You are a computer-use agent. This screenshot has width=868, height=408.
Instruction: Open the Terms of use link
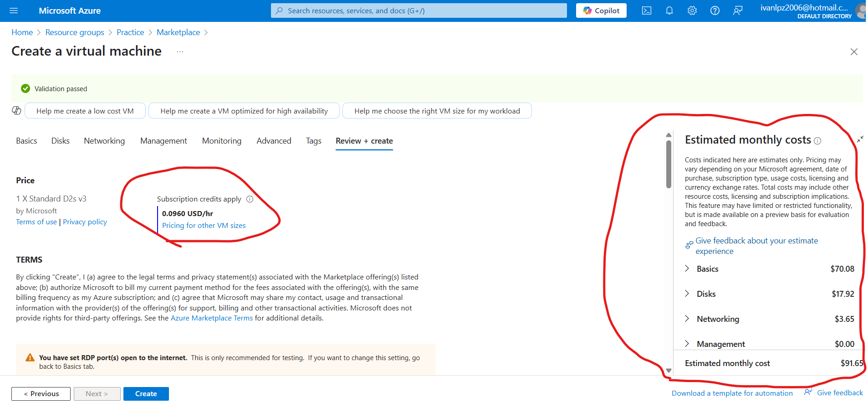coord(36,222)
